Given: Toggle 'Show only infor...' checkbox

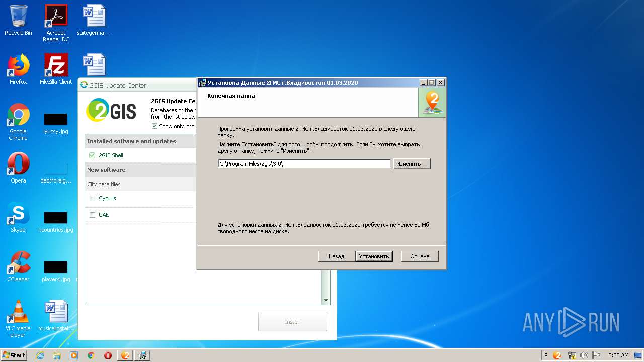Looking at the screenshot, I should [x=154, y=126].
